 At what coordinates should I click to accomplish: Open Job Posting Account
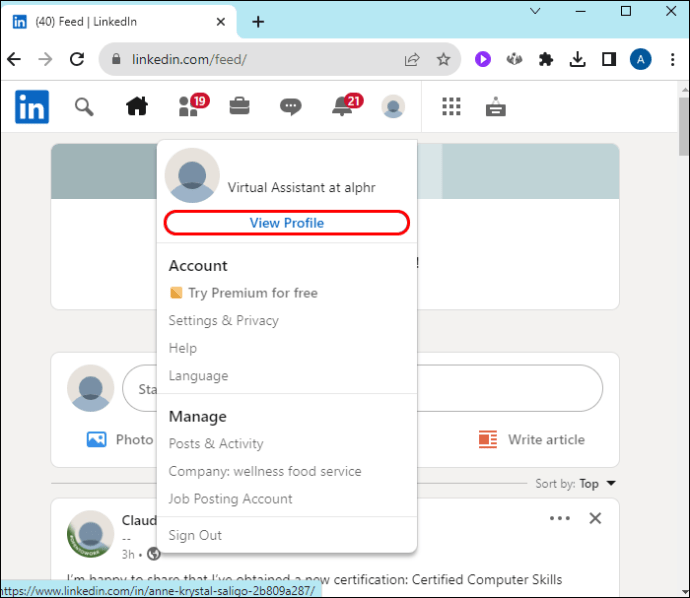(x=230, y=499)
